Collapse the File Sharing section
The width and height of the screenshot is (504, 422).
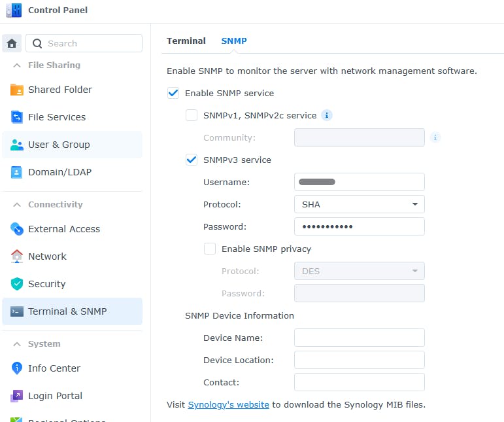[x=16, y=65]
